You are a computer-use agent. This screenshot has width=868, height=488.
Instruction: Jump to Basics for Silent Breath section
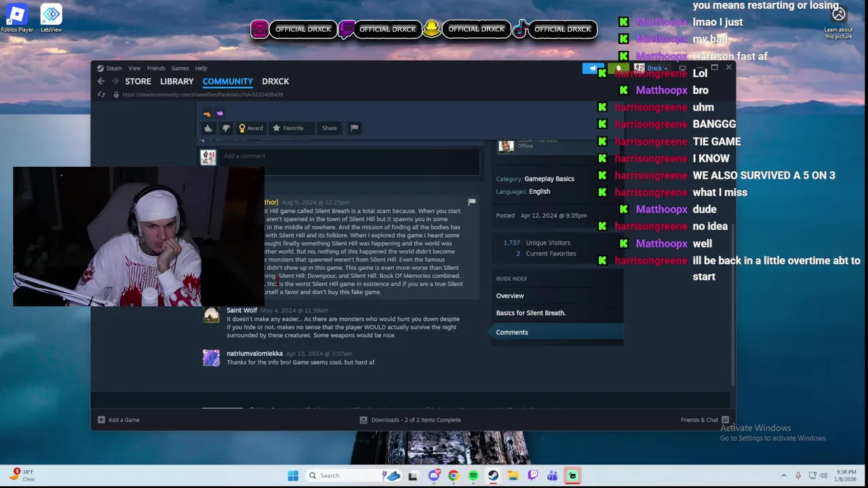pos(531,313)
